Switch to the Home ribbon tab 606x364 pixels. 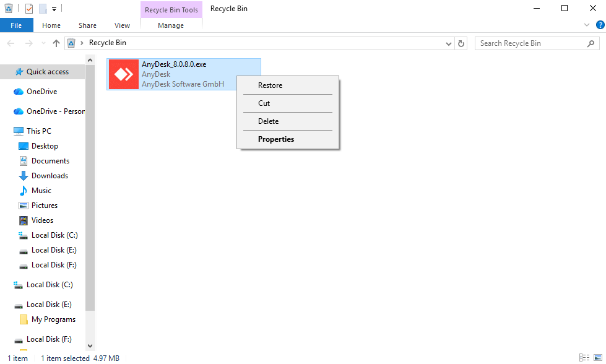(51, 25)
